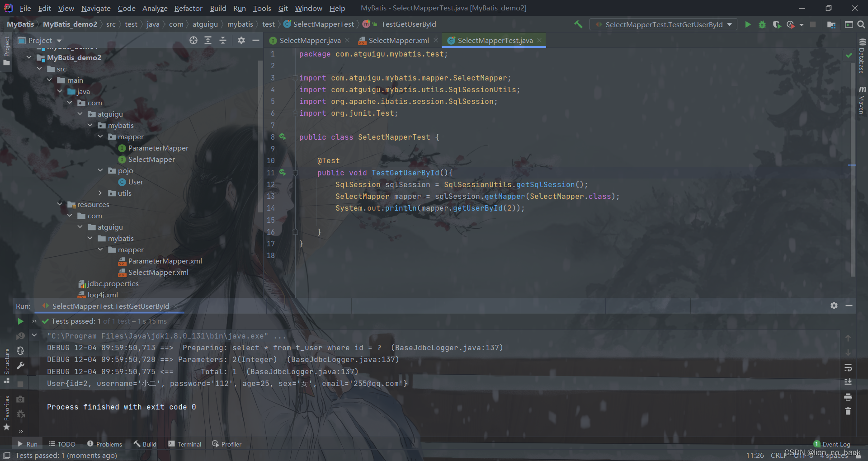Click the camera dump threads icon

pyautogui.click(x=20, y=399)
